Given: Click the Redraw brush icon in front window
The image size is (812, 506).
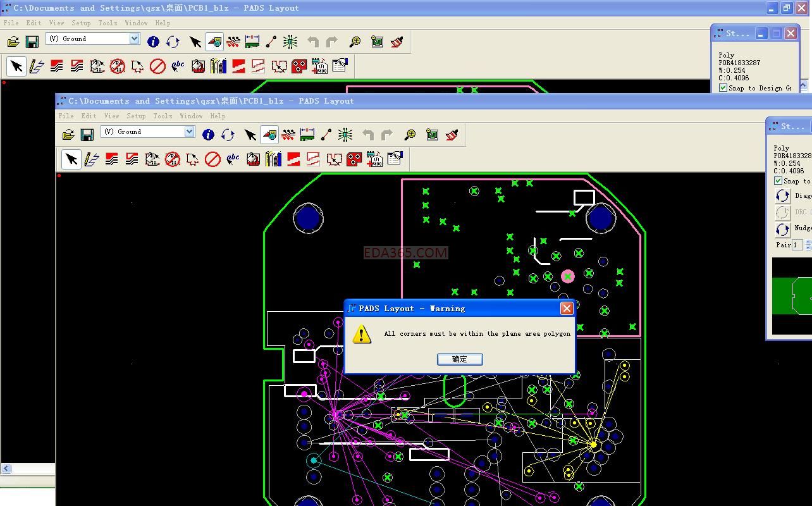Looking at the screenshot, I should click(x=452, y=135).
